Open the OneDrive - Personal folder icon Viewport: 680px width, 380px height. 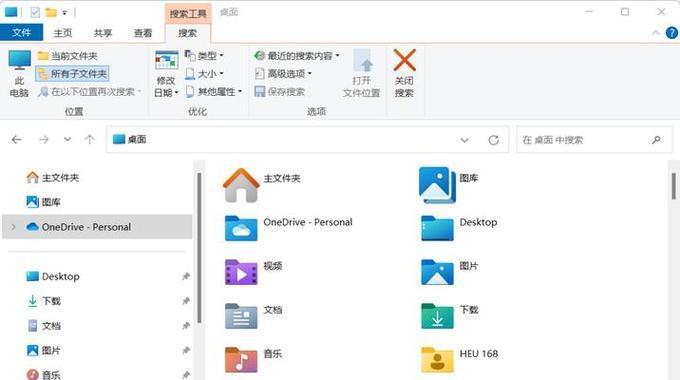241,228
